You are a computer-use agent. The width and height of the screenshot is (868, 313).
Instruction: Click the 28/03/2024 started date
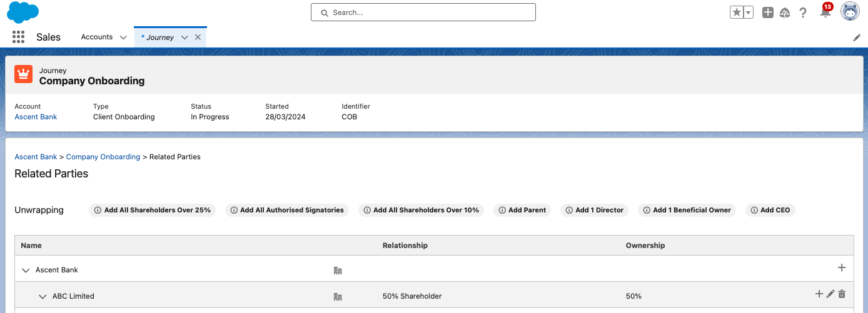tap(285, 117)
